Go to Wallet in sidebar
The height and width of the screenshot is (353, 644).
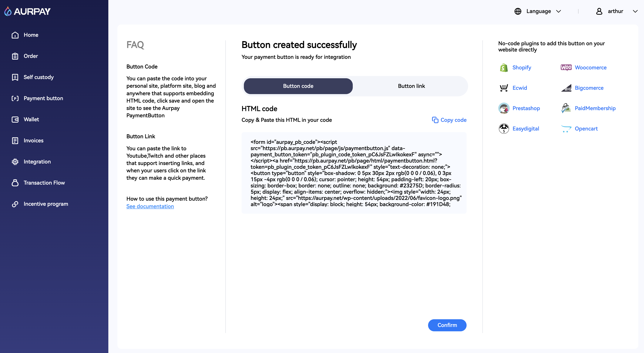[31, 119]
